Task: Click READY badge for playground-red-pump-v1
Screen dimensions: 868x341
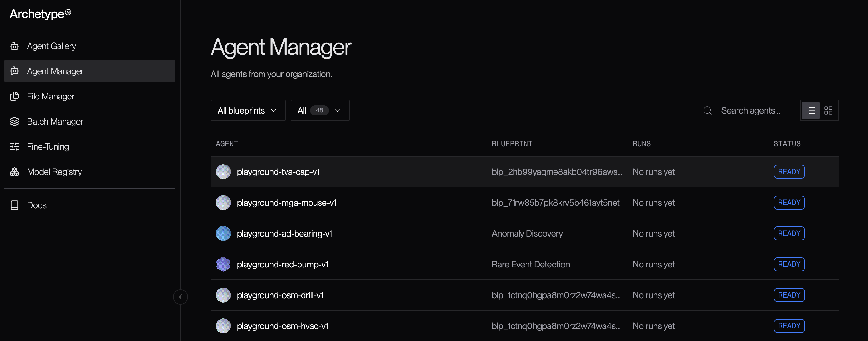Action: [x=789, y=264]
